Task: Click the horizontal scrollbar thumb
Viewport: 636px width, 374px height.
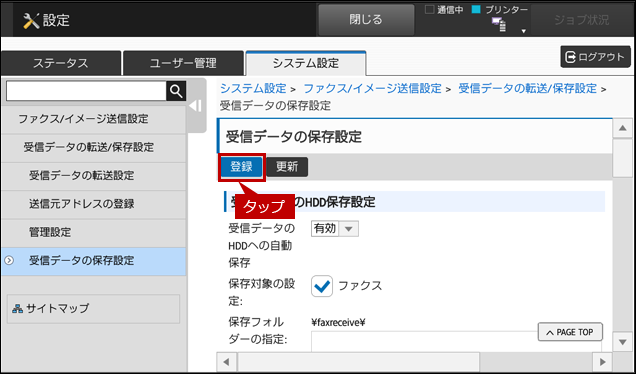Action: click(359, 361)
